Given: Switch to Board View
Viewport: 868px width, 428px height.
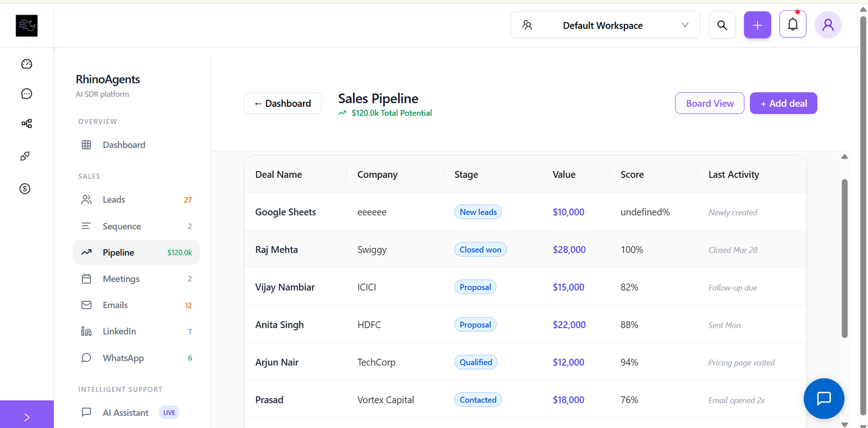Looking at the screenshot, I should click(x=710, y=103).
